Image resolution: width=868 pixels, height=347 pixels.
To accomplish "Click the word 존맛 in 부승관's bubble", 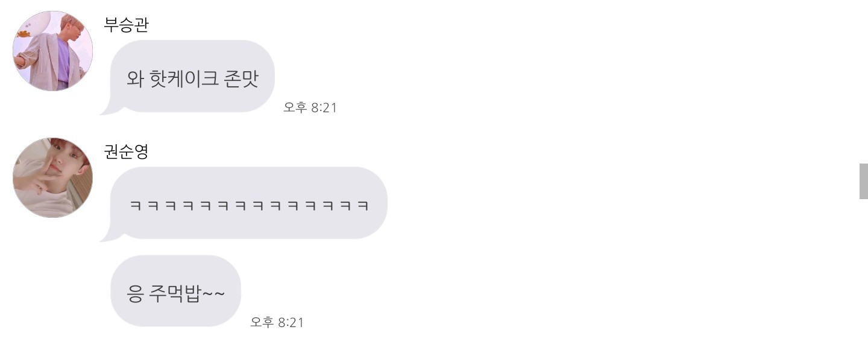I will (x=241, y=79).
